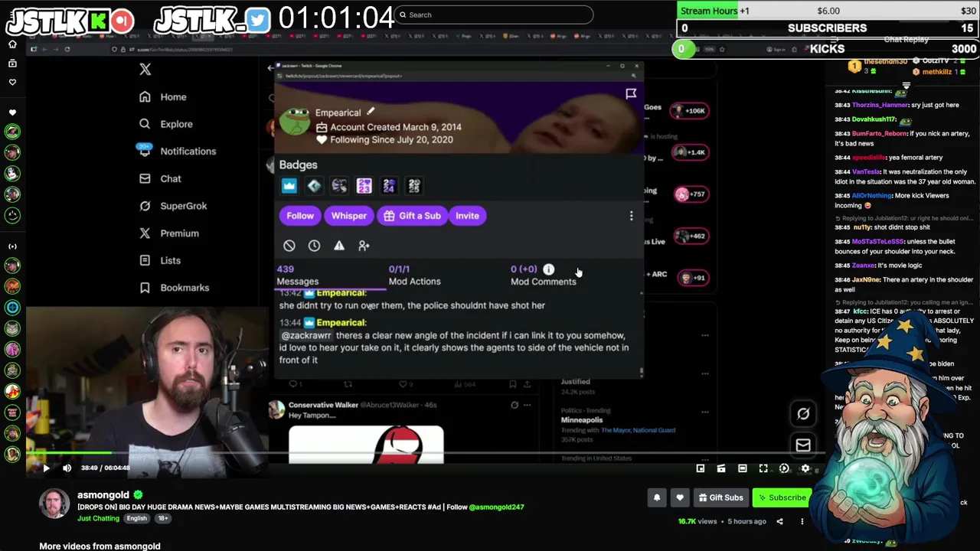Click the ban user circle-slash icon
The image size is (980, 551).
289,246
